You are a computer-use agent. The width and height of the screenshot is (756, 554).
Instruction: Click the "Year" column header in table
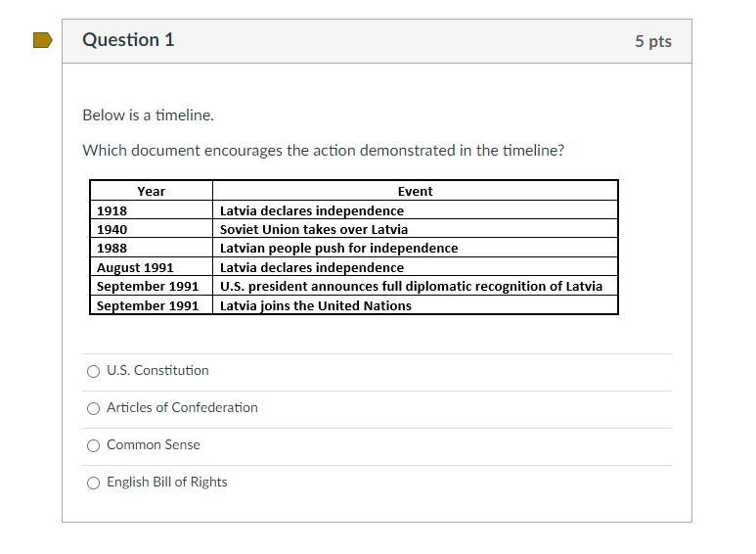click(x=151, y=191)
